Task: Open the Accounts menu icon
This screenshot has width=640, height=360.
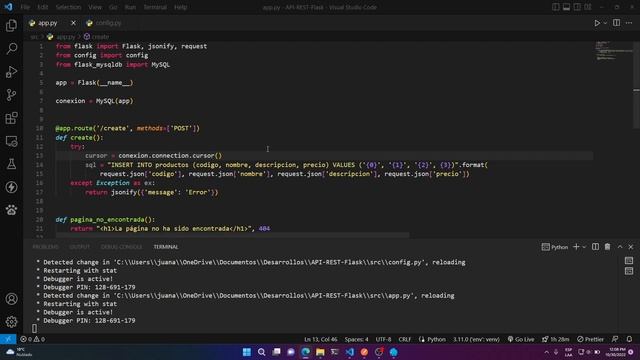Action: (11, 299)
